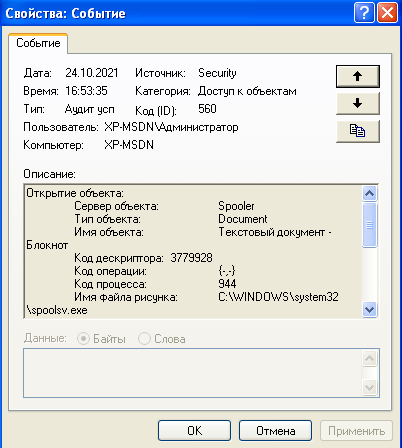
Task: Click the handle code 3779928
Action: 191,258
